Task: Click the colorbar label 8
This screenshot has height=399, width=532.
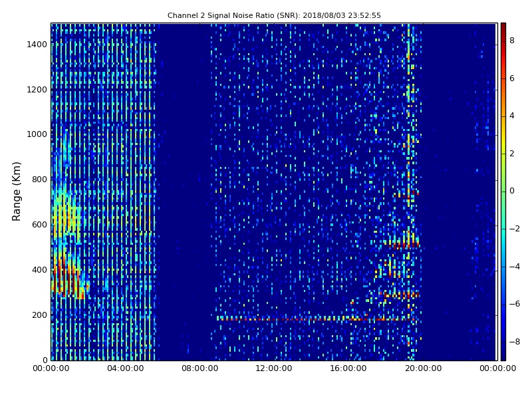Action: [x=512, y=41]
